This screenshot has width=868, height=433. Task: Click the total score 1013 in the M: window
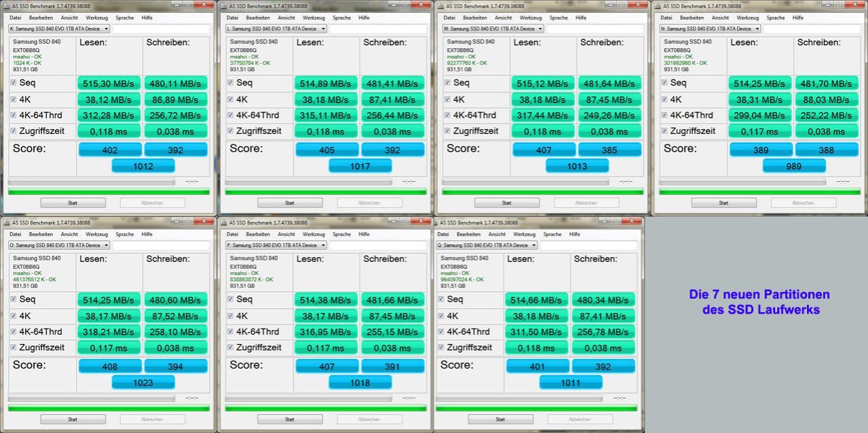577,166
